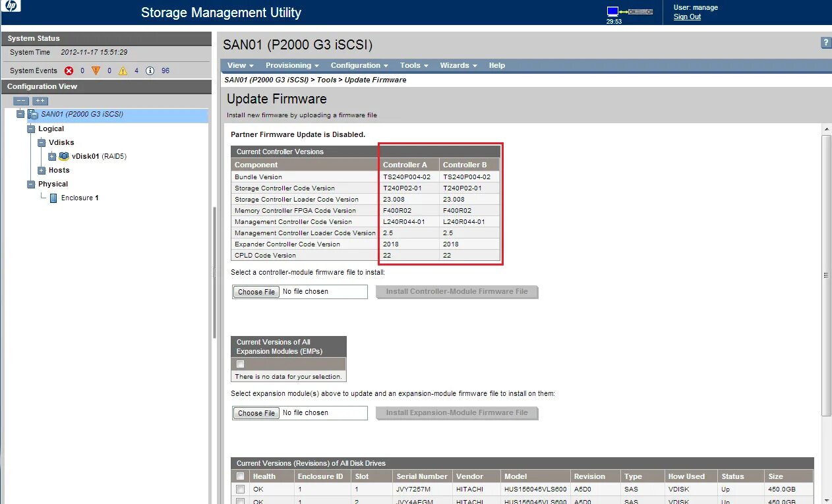
Task: Click the system connection status icon
Action: 630,12
